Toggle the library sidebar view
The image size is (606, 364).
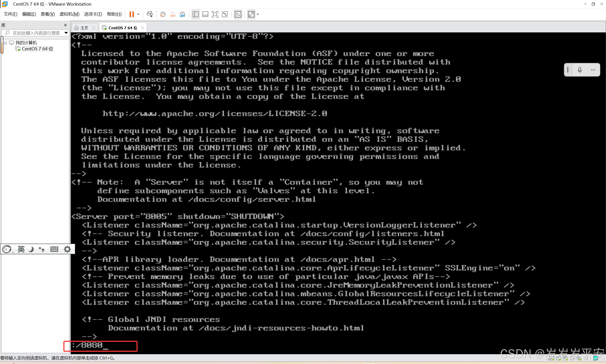point(196,14)
